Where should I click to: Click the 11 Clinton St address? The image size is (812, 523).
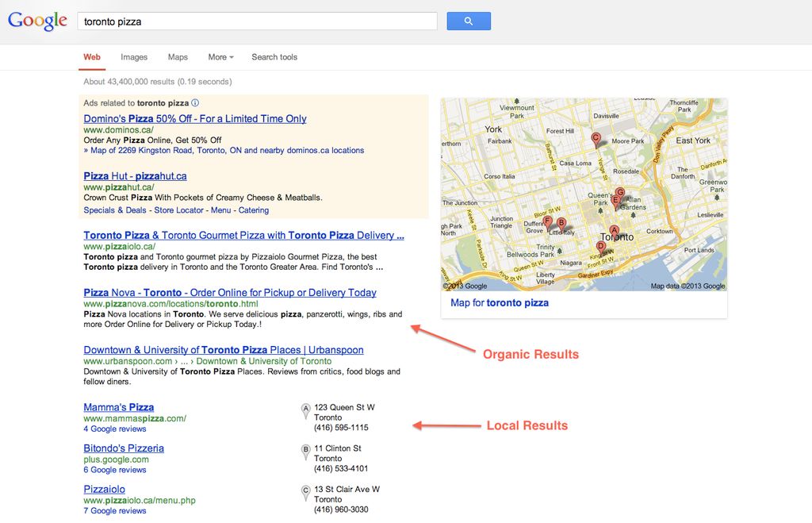(338, 448)
